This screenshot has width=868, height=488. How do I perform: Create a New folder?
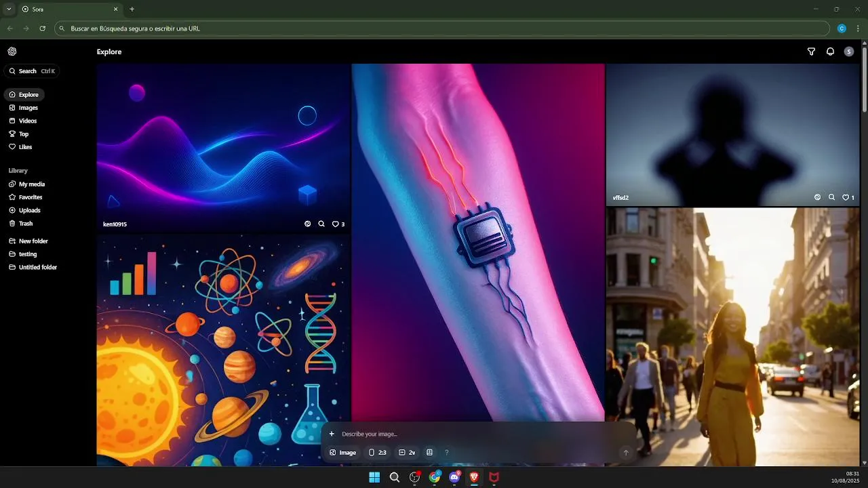click(x=28, y=241)
